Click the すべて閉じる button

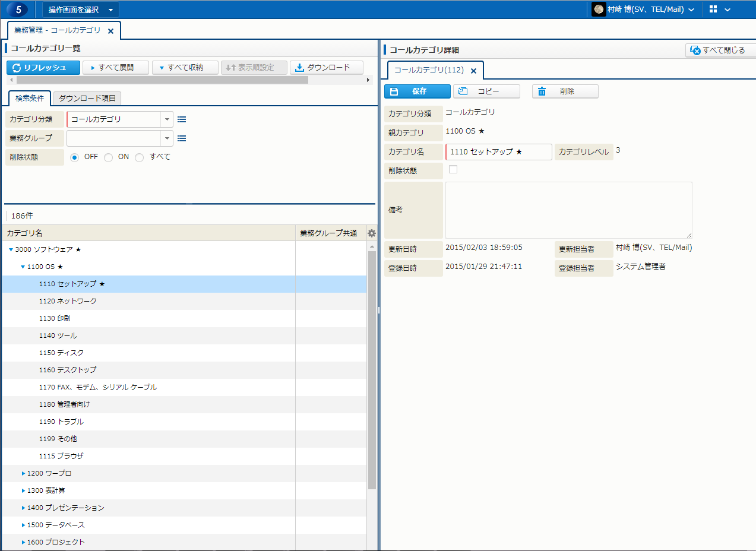pyautogui.click(x=717, y=50)
